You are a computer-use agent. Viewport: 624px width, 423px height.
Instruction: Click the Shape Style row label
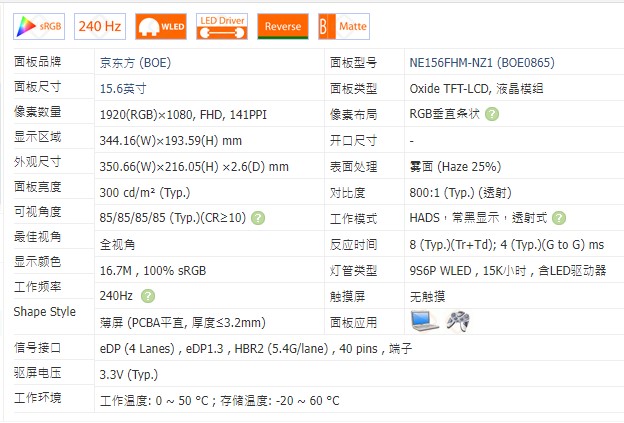pyautogui.click(x=45, y=311)
